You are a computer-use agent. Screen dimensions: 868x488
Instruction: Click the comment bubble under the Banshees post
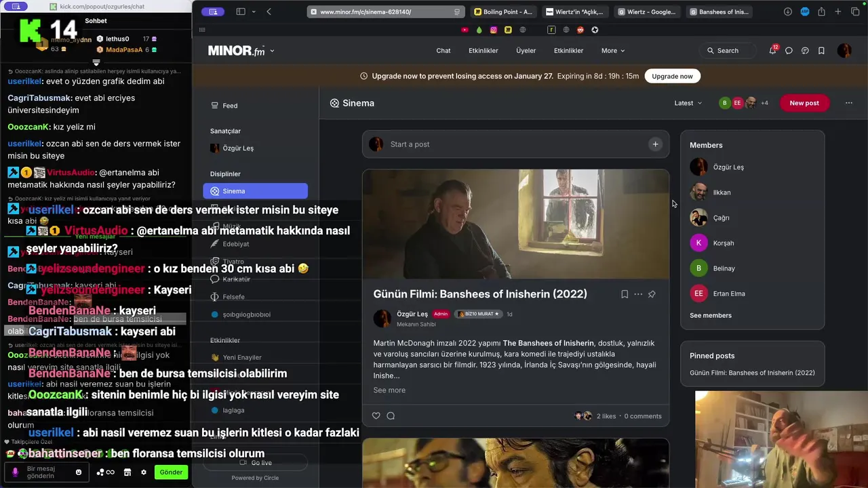click(391, 415)
